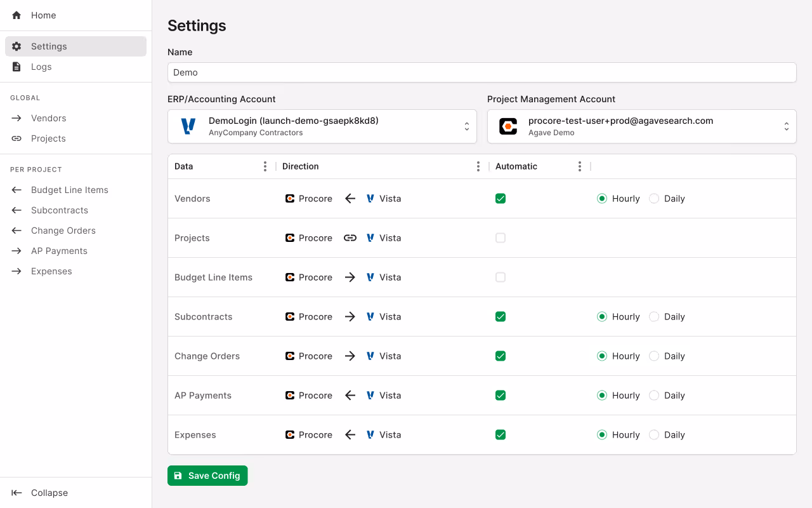The height and width of the screenshot is (508, 812).
Task: Click the left arrow icon beside sidebar Change Orders
Action: tap(16, 231)
